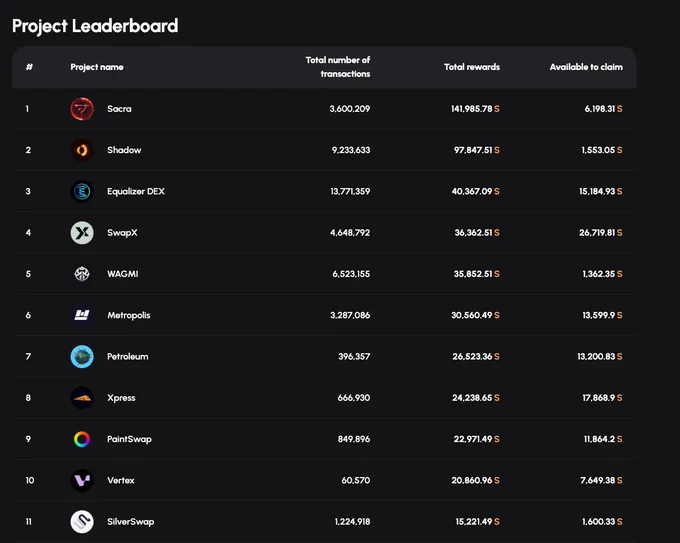Click the PaintSwap project name
The image size is (680, 543).
tap(129, 439)
